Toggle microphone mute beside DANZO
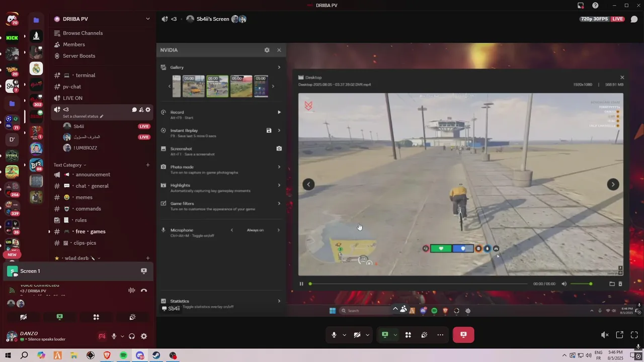 click(x=114, y=336)
